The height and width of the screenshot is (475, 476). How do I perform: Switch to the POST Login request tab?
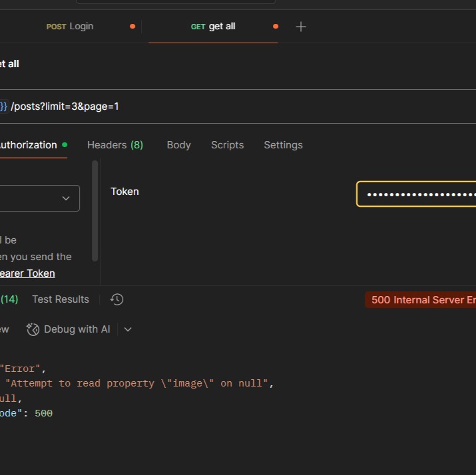(70, 27)
